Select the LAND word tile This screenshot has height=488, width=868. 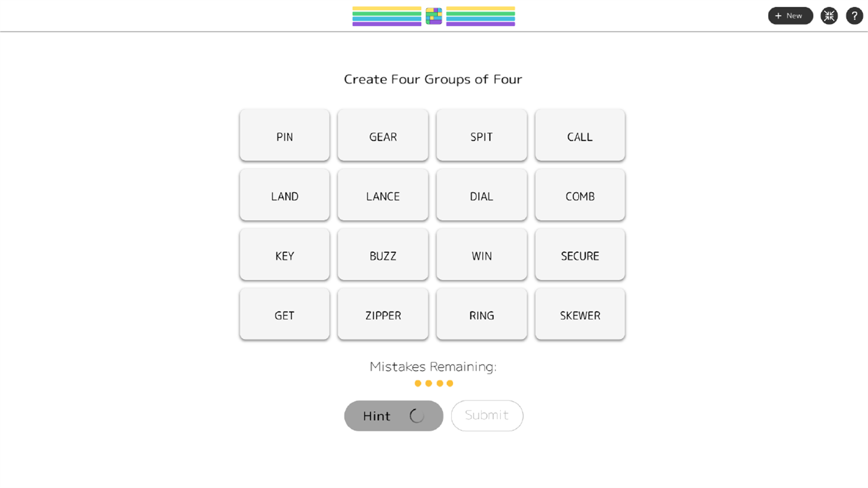click(284, 196)
